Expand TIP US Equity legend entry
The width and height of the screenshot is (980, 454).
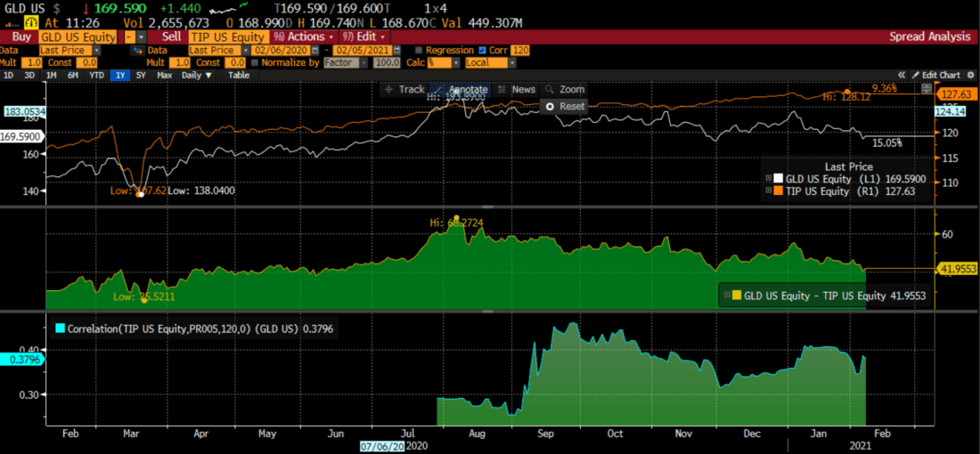click(770, 191)
